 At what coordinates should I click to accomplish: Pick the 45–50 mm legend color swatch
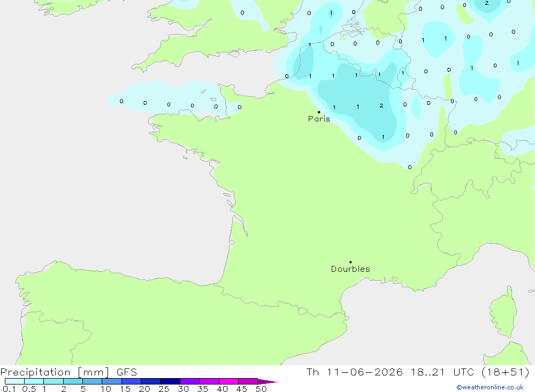248,381
